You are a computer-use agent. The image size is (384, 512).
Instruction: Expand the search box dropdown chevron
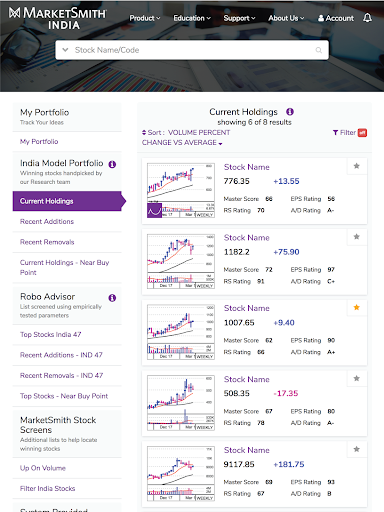(x=65, y=50)
